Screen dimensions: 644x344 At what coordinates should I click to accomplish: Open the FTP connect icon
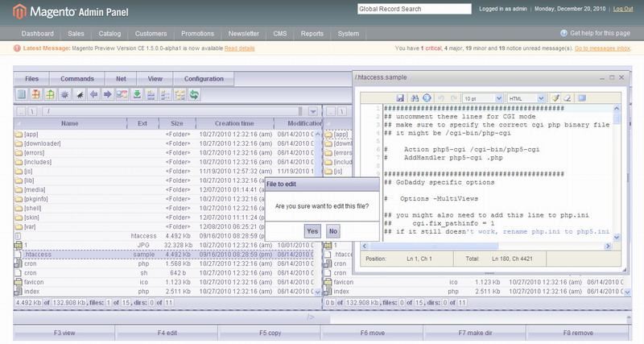[x=122, y=94]
